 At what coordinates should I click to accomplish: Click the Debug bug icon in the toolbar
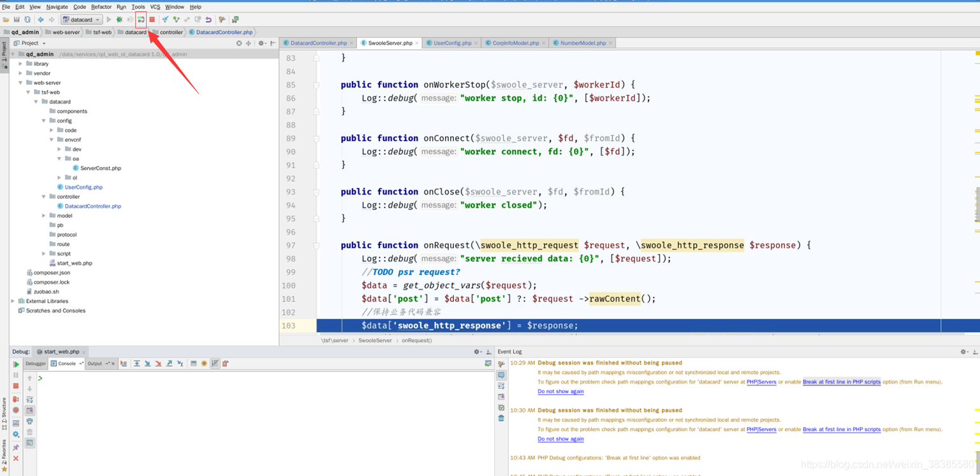pyautogui.click(x=119, y=20)
